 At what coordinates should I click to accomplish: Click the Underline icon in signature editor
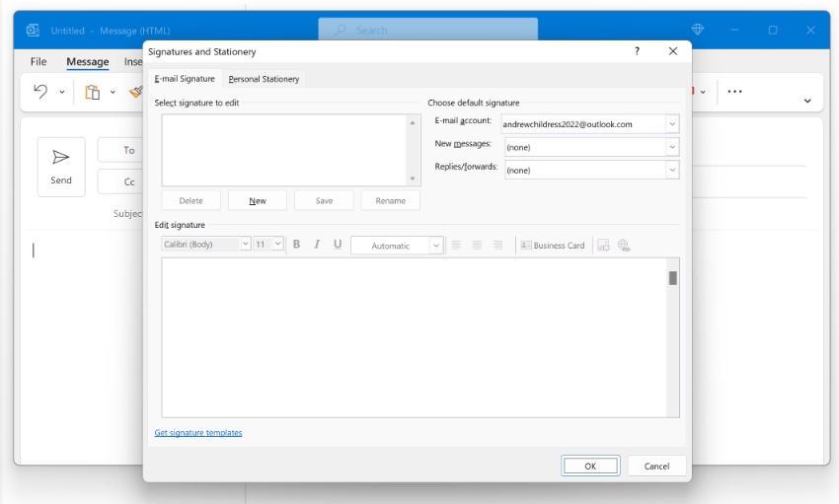(338, 245)
